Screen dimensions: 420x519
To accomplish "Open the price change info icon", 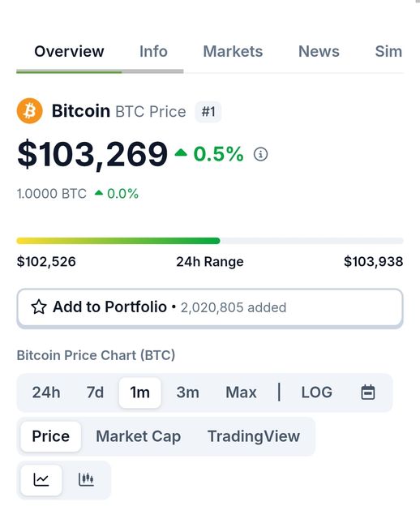I will point(260,154).
